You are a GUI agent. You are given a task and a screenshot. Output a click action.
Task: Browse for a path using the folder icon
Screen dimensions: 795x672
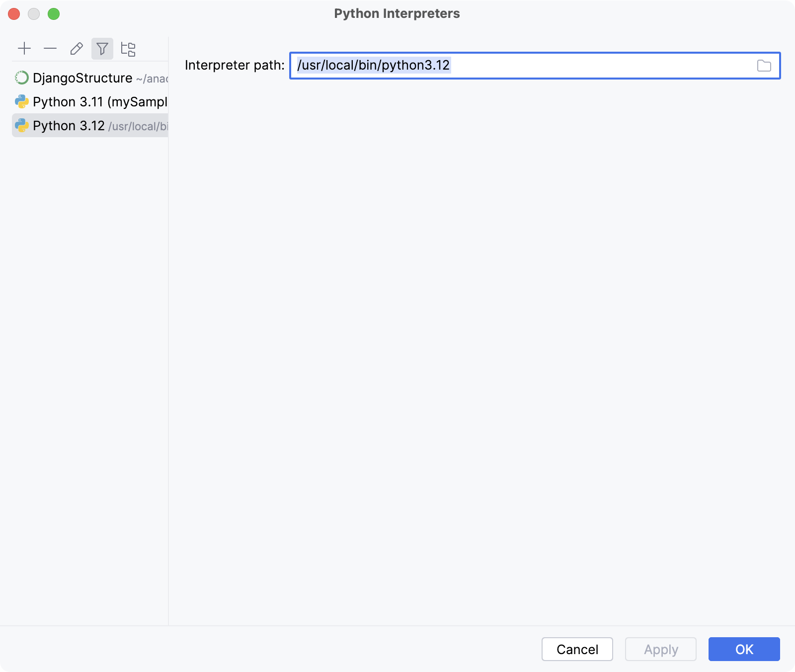[764, 66]
